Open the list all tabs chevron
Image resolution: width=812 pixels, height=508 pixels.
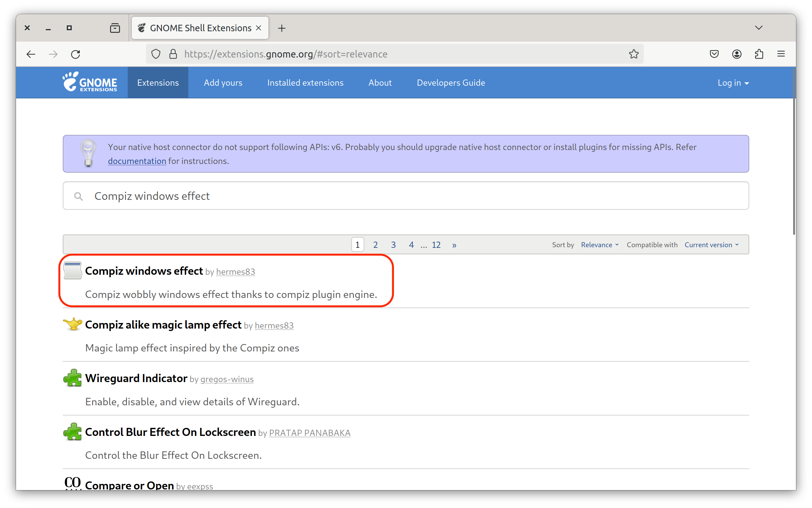[x=759, y=28]
